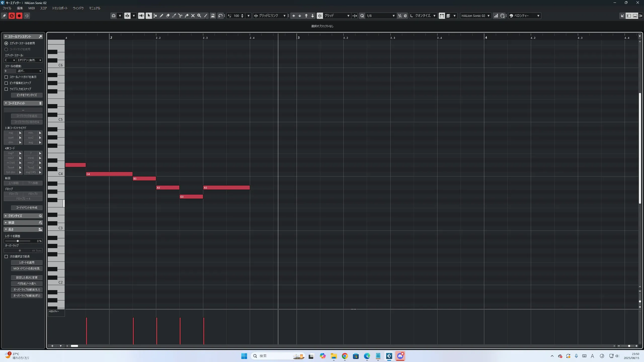Select the Zoom magnifier tool
The height and width of the screenshot is (362, 644).
pyautogui.click(x=199, y=16)
